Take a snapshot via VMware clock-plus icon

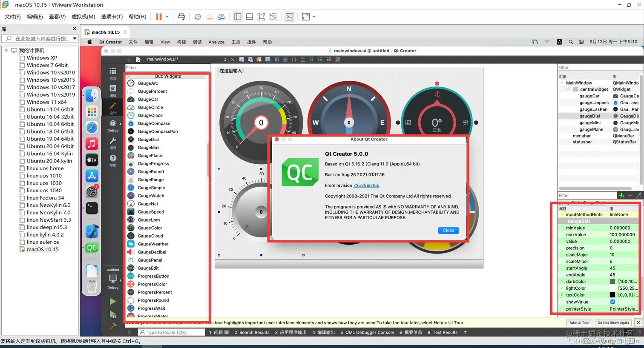pos(198,17)
